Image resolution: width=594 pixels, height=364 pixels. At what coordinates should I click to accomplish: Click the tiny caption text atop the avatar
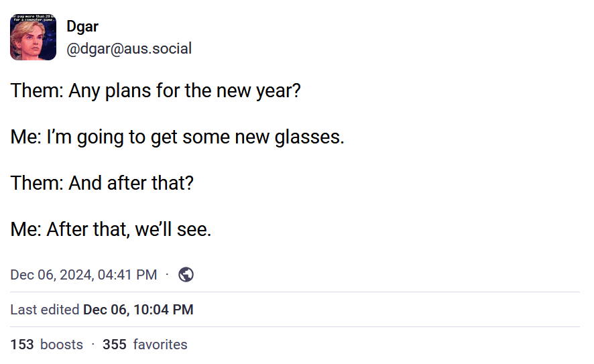33,19
